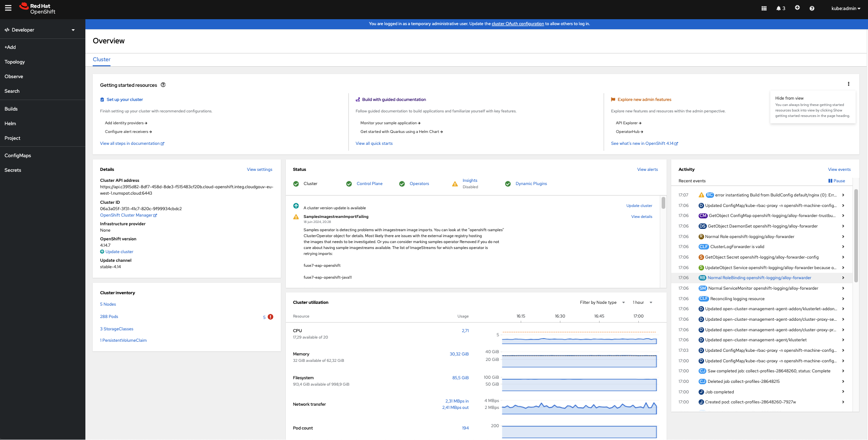
Task: Click the Explore new admin features flag icon
Action: coord(613,100)
